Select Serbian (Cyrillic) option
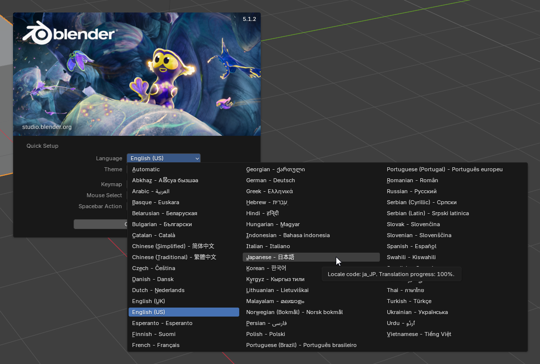The height and width of the screenshot is (364, 540). 455,202
